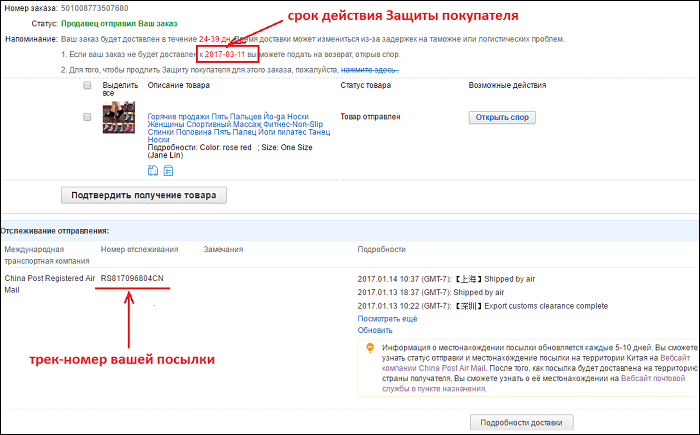Click the delivery truck icon under product details

153,171
